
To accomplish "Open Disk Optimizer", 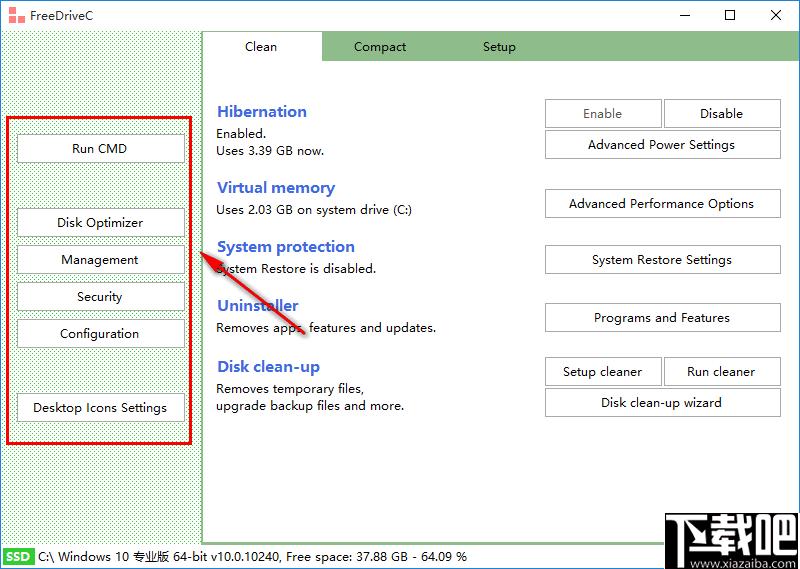I will point(101,222).
